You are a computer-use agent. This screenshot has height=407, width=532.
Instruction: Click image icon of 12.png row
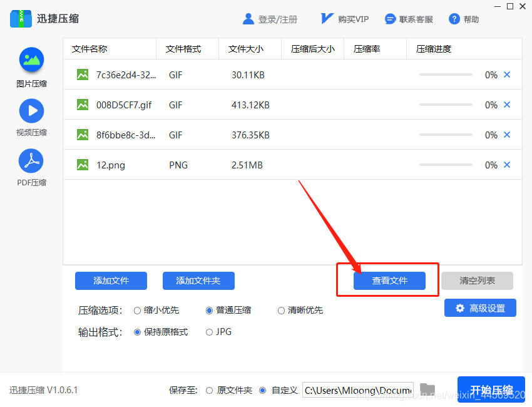click(83, 165)
